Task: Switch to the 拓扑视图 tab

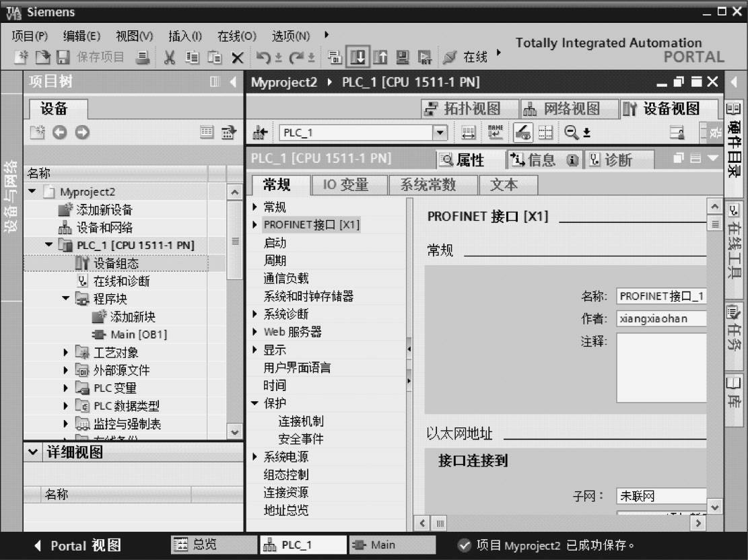Action: [x=470, y=109]
